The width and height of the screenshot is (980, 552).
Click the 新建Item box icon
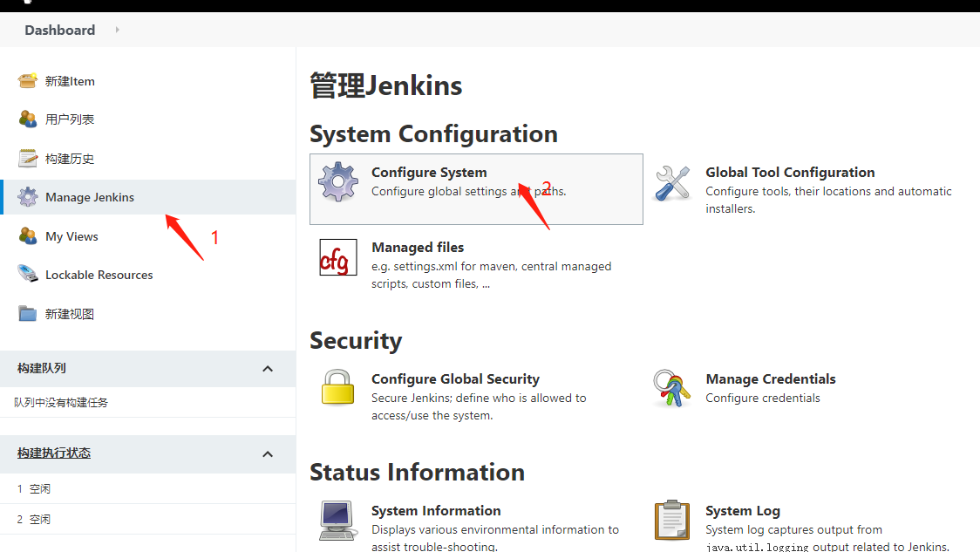point(28,81)
